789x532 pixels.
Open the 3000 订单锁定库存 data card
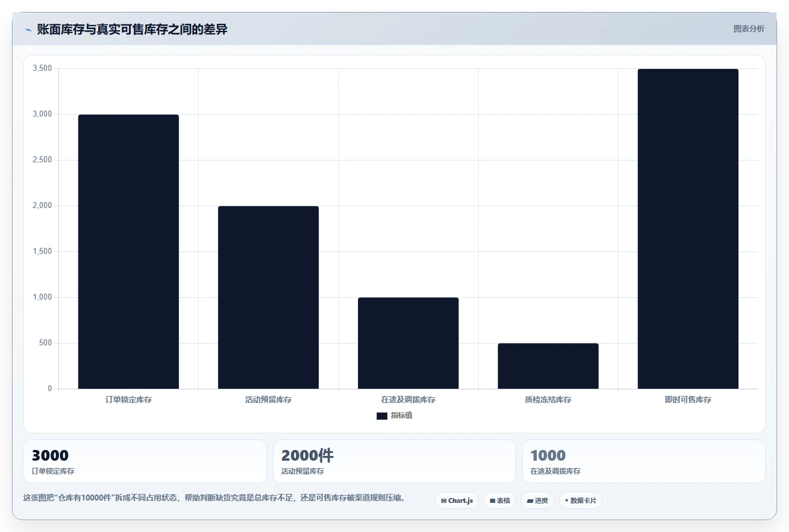tap(145, 461)
